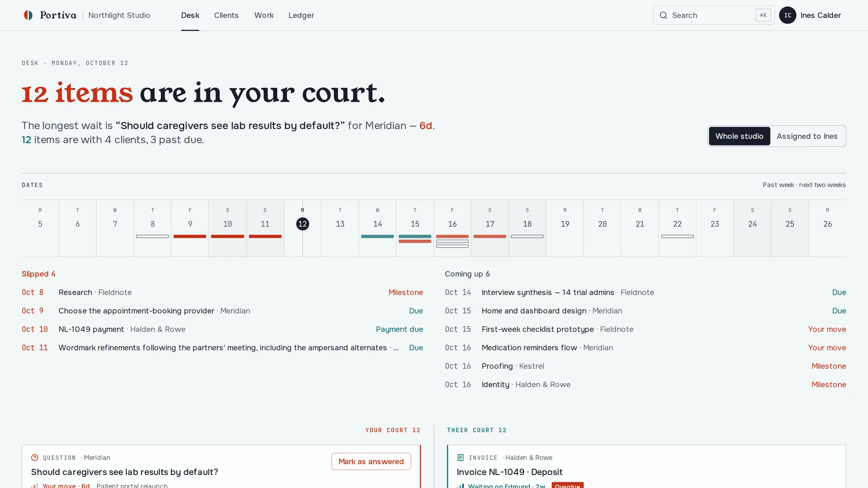
Task: Click the red bar under date 9
Action: click(190, 236)
